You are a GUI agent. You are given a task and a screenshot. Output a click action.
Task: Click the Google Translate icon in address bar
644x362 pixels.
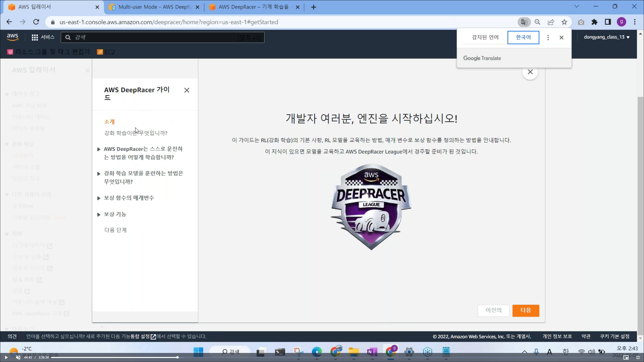pos(524,22)
